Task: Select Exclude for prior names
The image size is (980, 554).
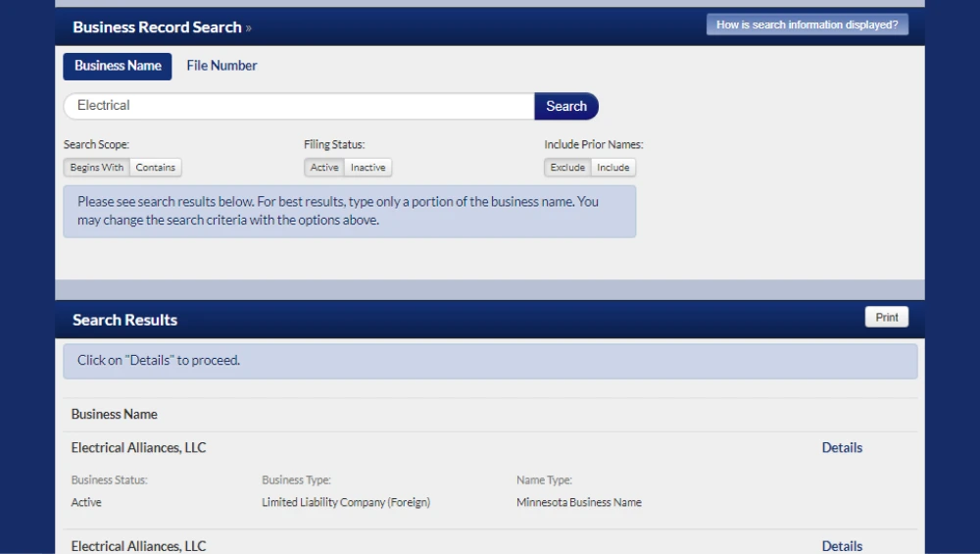Action: [567, 168]
